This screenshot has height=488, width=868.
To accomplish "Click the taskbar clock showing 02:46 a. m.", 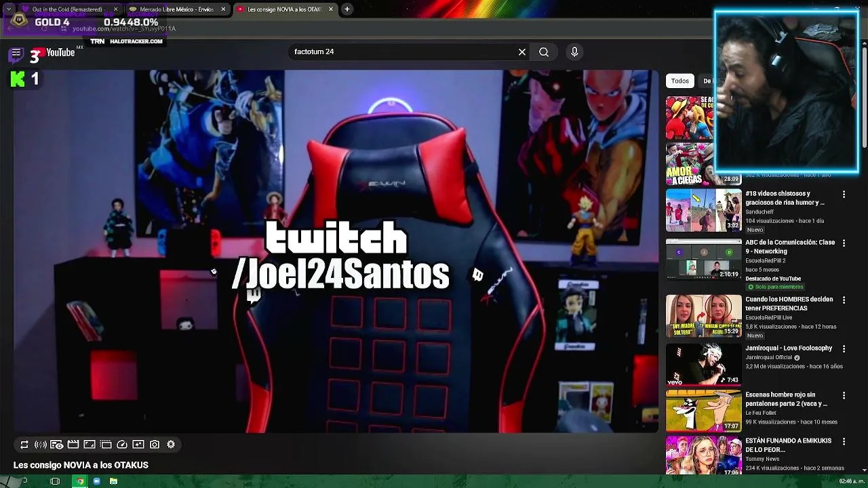I will pyautogui.click(x=852, y=481).
